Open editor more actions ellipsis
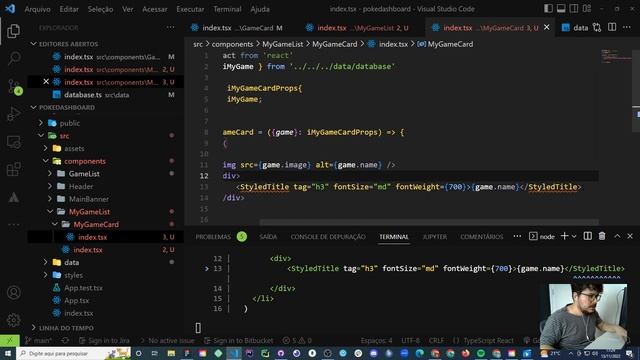The image size is (640, 360). coord(627,27)
